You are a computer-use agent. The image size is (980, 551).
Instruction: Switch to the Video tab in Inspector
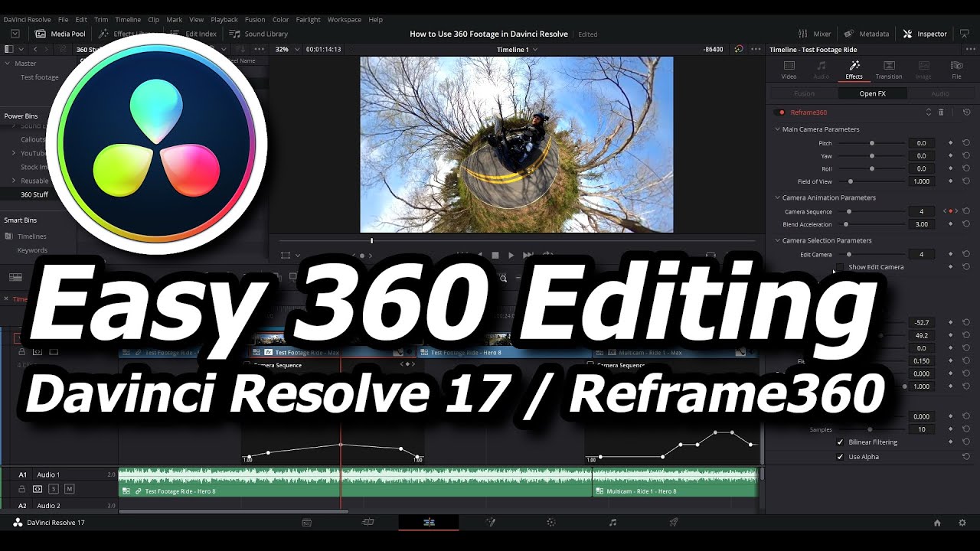click(789, 70)
